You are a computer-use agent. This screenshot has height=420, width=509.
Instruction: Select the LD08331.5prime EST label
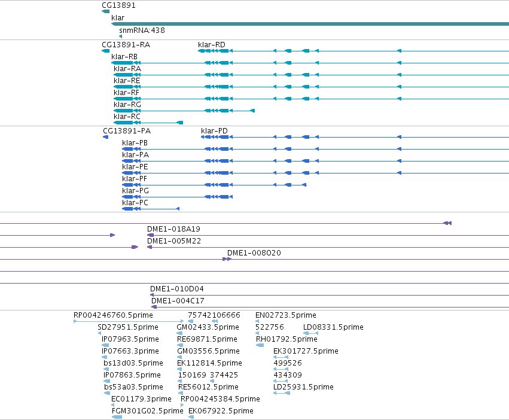click(333, 327)
